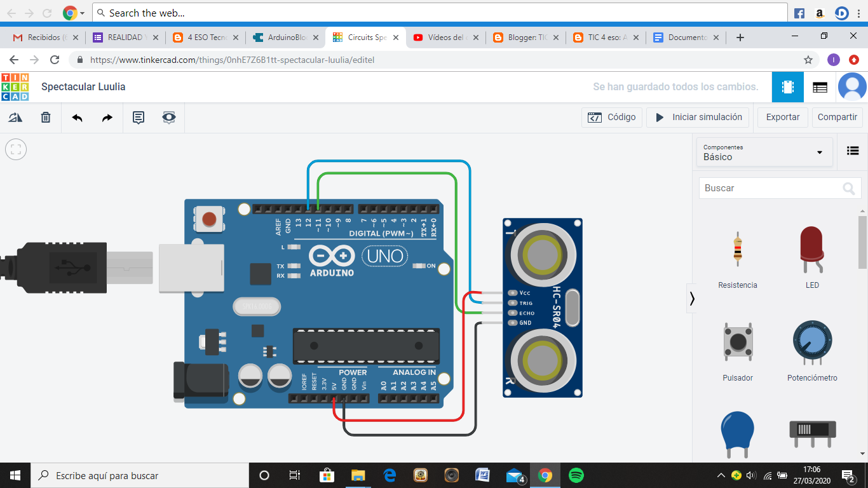Rotate the selected component
This screenshot has height=488, width=868.
[15, 118]
